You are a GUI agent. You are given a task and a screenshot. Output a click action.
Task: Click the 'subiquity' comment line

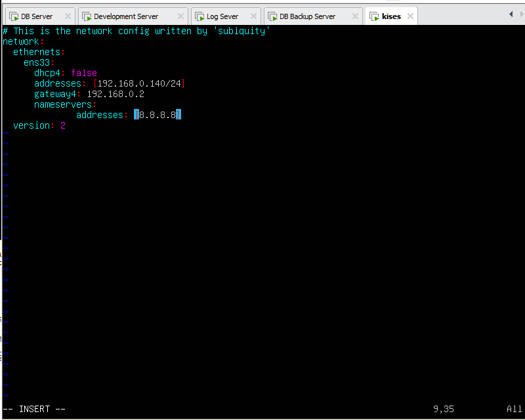[136, 31]
